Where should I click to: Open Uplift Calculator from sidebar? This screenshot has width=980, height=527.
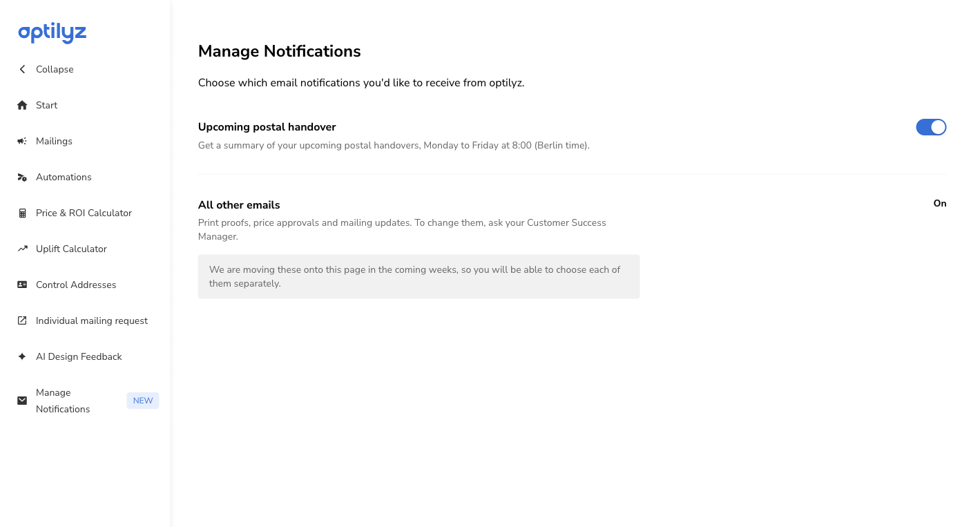coord(71,249)
